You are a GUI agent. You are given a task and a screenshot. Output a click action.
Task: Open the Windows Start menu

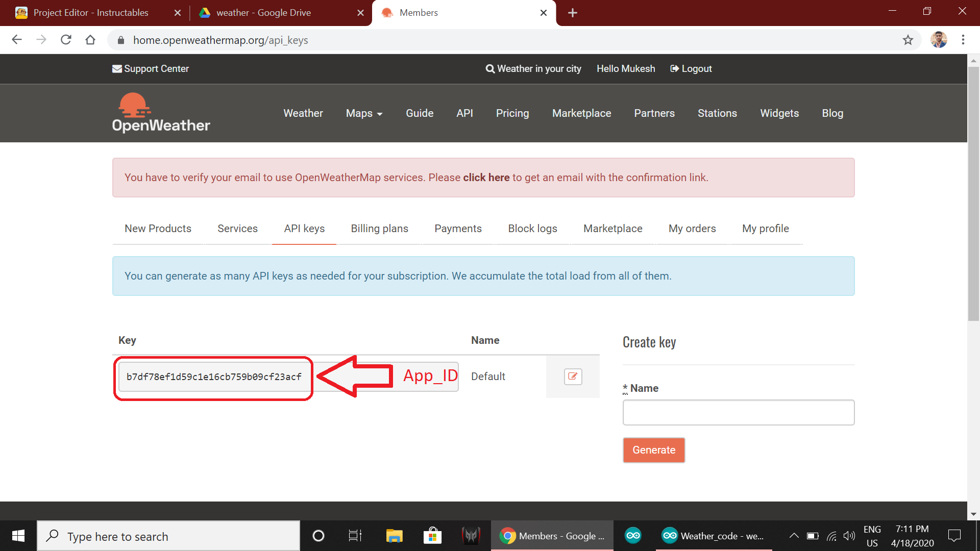click(x=18, y=536)
